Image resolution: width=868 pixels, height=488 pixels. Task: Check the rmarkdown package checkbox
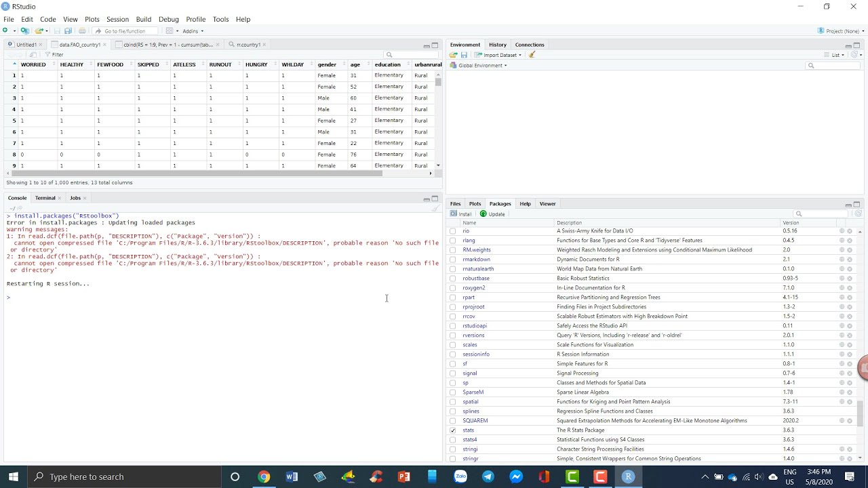[x=453, y=260]
